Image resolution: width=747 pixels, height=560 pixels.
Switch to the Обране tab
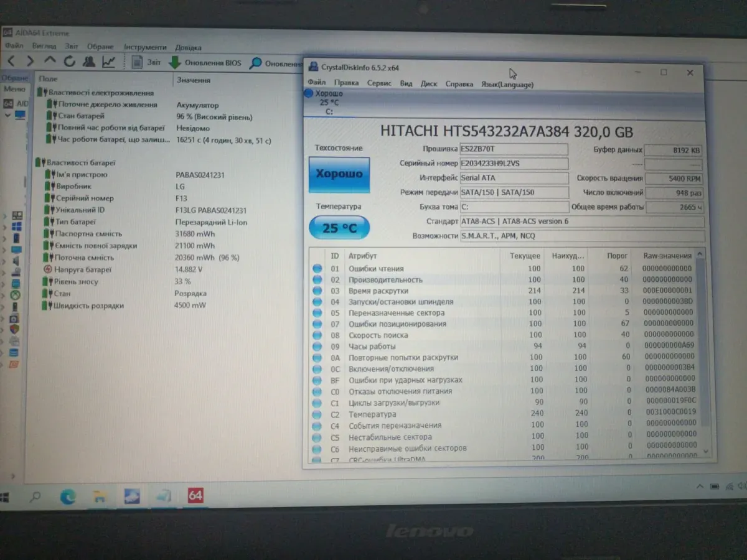[x=14, y=78]
